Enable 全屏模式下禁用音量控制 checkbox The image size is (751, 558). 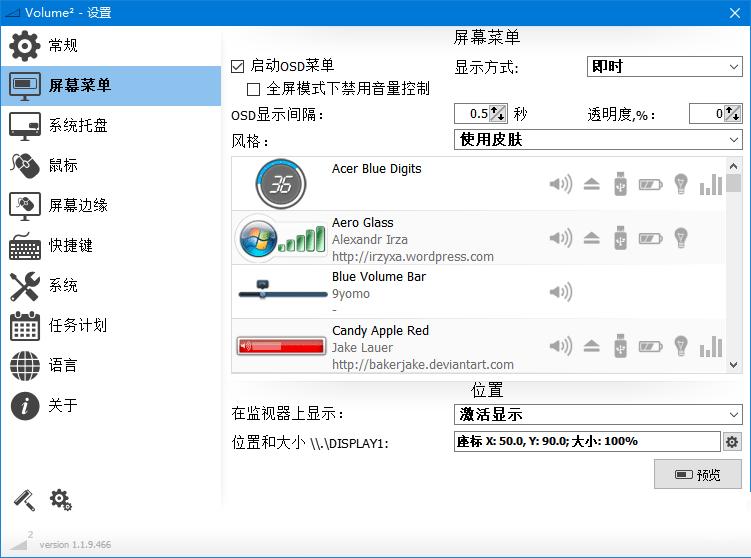(x=254, y=89)
